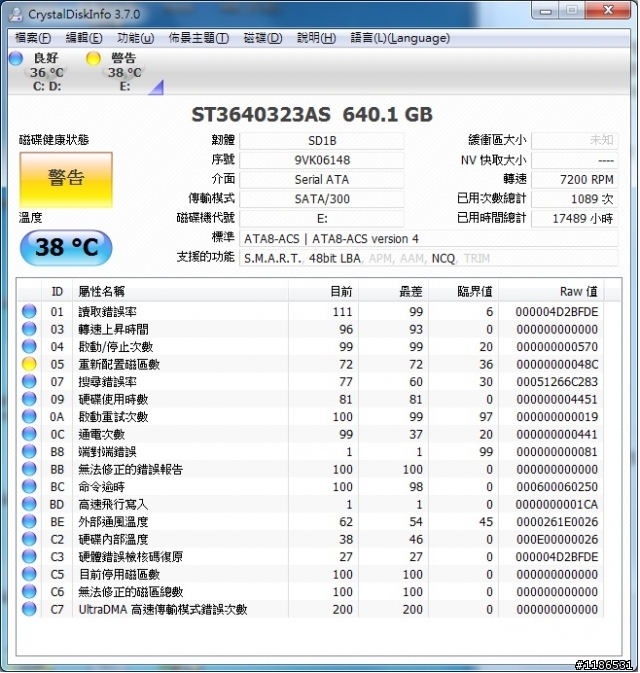Click status icon of row 0A 啟動重試次數
Viewport: 640px width, 673px height.
pyautogui.click(x=29, y=416)
